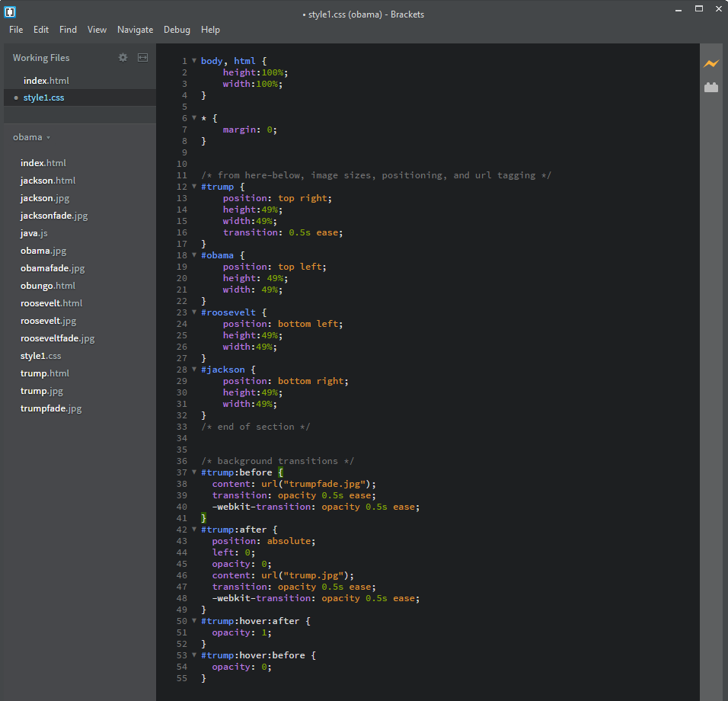Open index.html in the project tree
Viewport: 728px width, 701px height.
pyautogui.click(x=43, y=163)
